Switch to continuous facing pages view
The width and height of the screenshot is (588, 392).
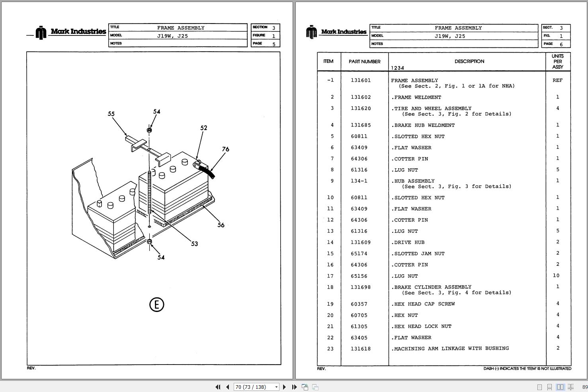[570, 387]
